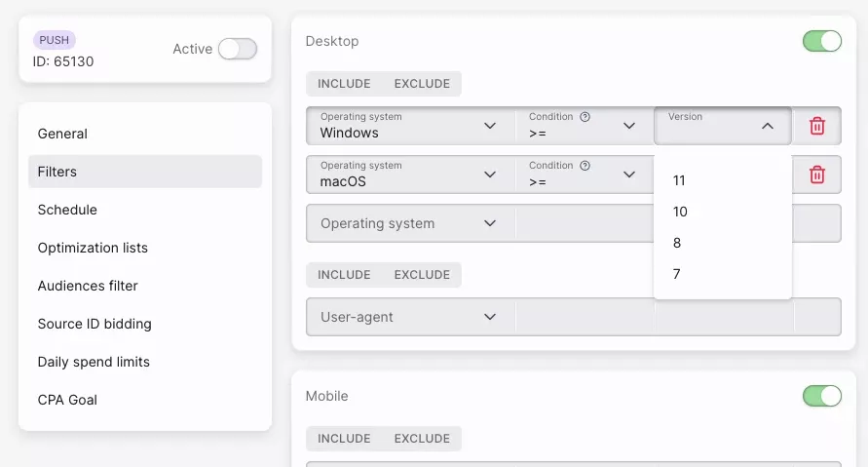Select INCLUDE for Desktop operating system

[x=344, y=84]
